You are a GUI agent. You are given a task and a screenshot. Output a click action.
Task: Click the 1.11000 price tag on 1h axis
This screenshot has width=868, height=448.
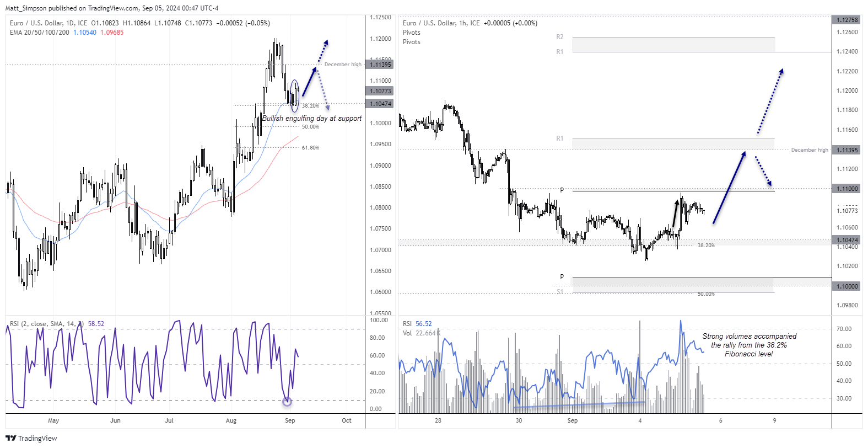pyautogui.click(x=847, y=189)
